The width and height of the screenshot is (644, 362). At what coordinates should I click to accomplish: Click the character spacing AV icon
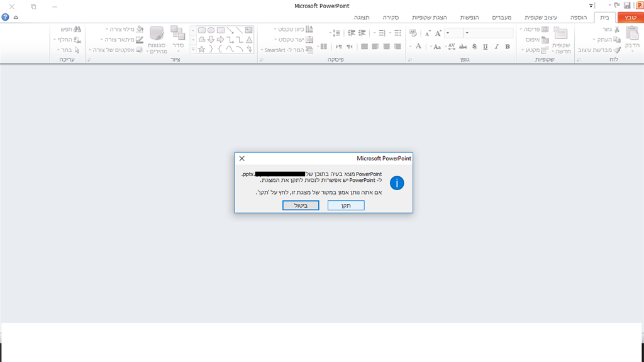(450, 47)
